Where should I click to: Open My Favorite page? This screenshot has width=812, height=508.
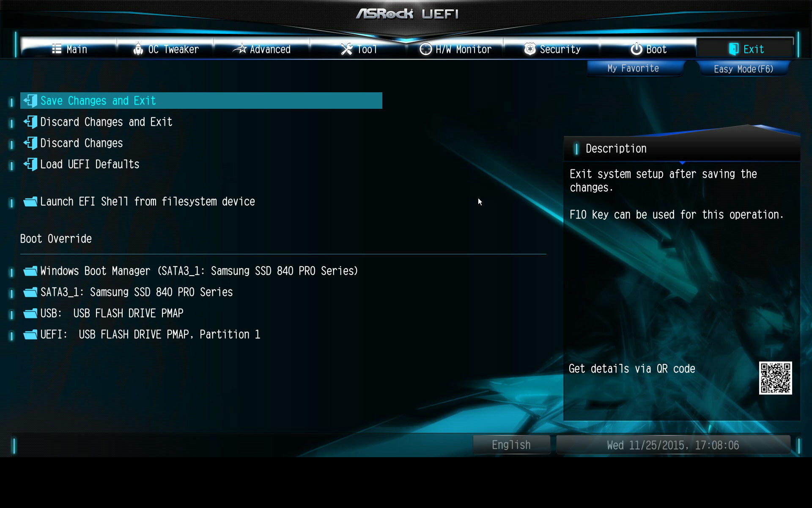coord(633,69)
